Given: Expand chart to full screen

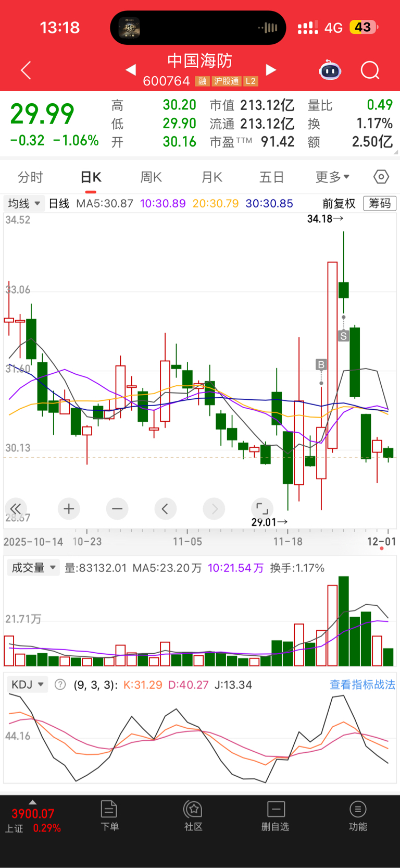Looking at the screenshot, I should tap(262, 508).
